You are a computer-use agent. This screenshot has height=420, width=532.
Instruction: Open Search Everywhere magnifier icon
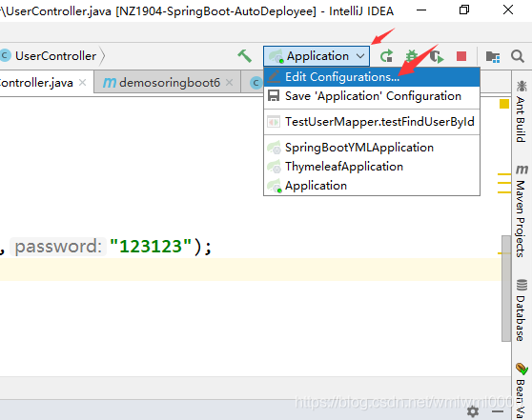tap(518, 56)
